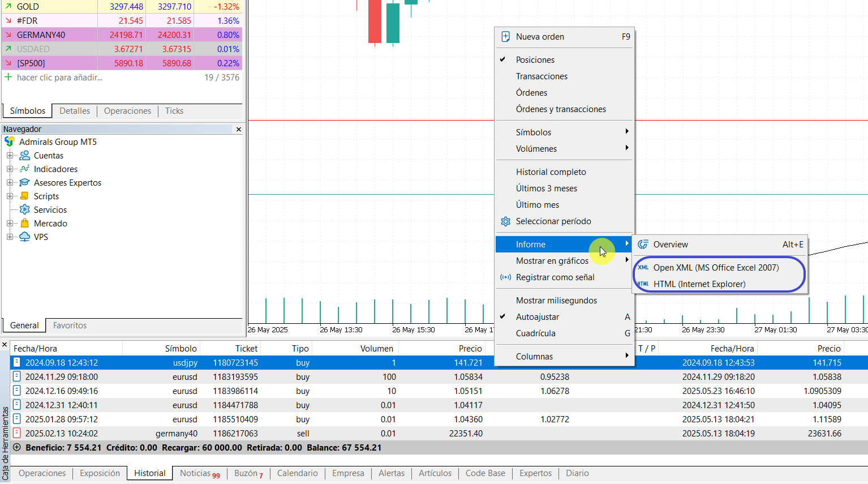Click the red document icon of germany40 row
The height and width of the screenshot is (484, 868).
point(17,433)
